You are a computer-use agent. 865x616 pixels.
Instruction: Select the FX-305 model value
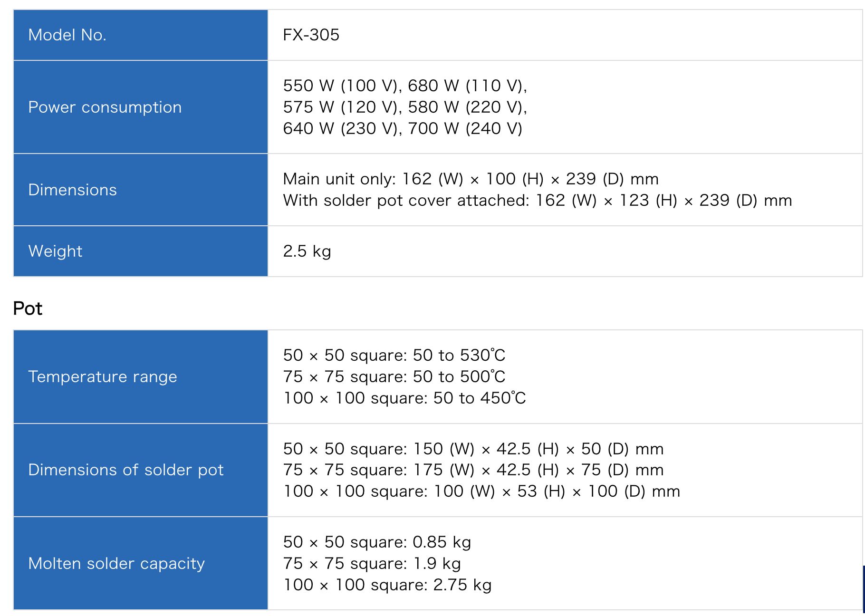pos(311,35)
